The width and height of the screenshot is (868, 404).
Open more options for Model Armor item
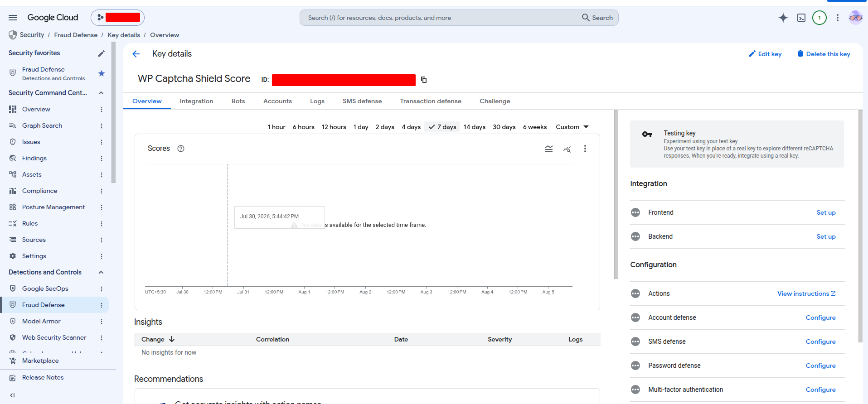102,322
